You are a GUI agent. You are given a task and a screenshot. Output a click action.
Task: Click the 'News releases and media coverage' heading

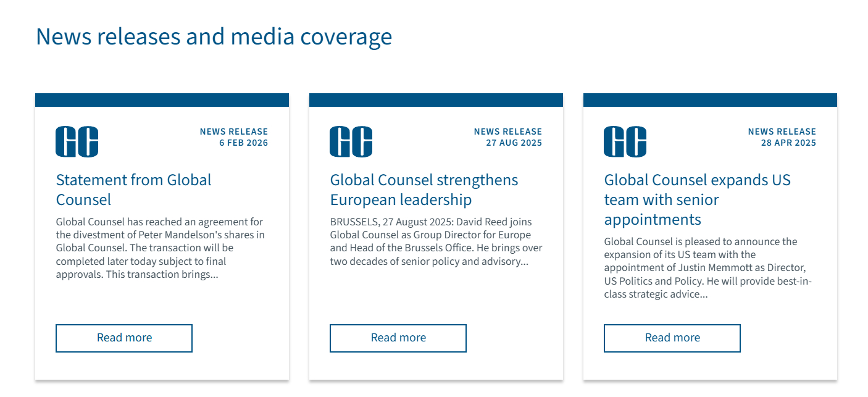pyautogui.click(x=214, y=36)
